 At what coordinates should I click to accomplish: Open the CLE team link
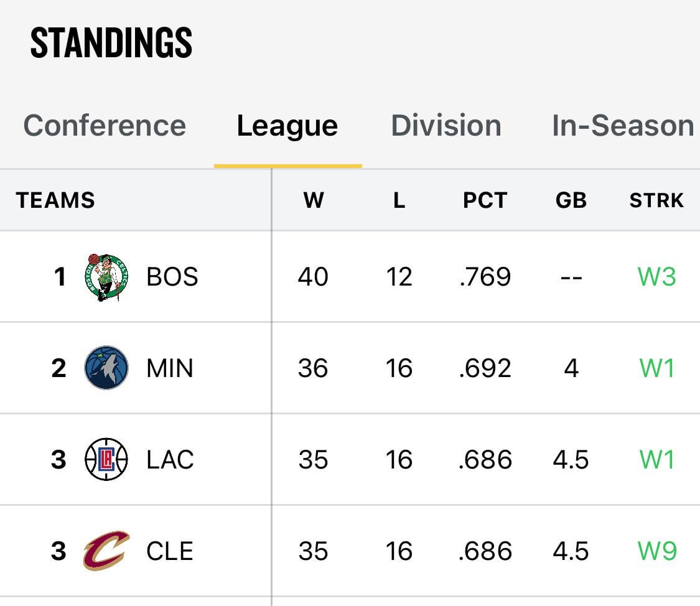click(x=170, y=551)
